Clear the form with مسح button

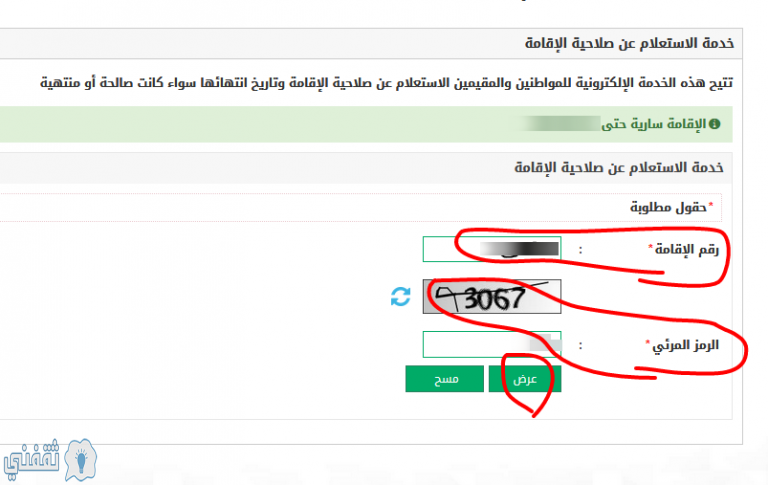pos(445,379)
